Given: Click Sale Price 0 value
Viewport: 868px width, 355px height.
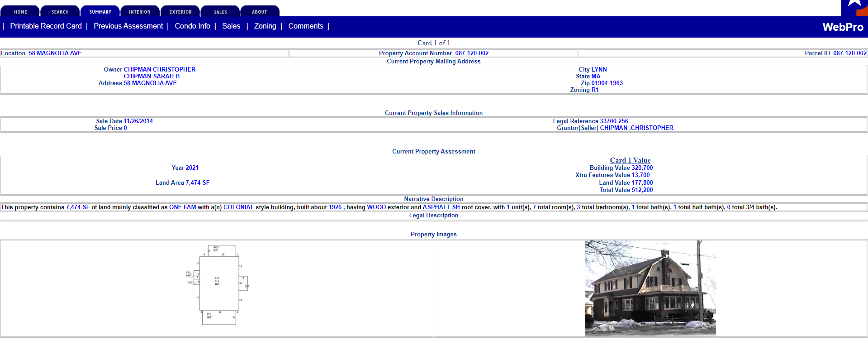Looking at the screenshot, I should pyautogui.click(x=125, y=128).
